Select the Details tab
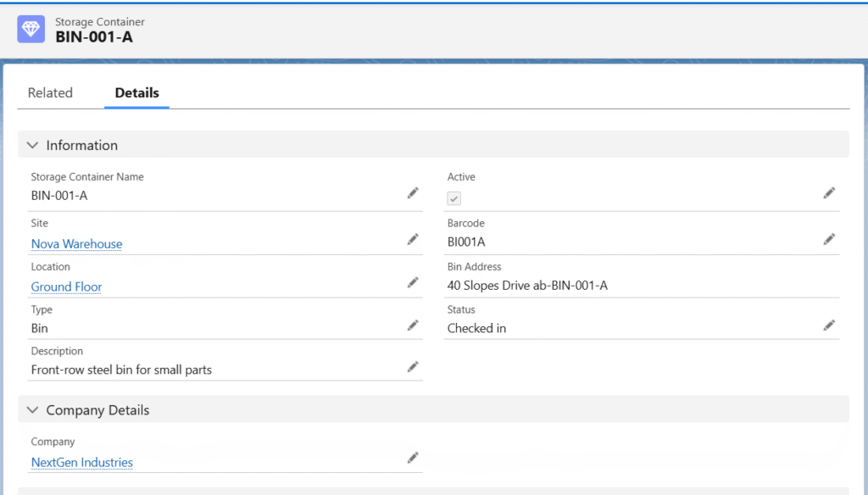Viewport: 868px width, 495px height. point(136,93)
